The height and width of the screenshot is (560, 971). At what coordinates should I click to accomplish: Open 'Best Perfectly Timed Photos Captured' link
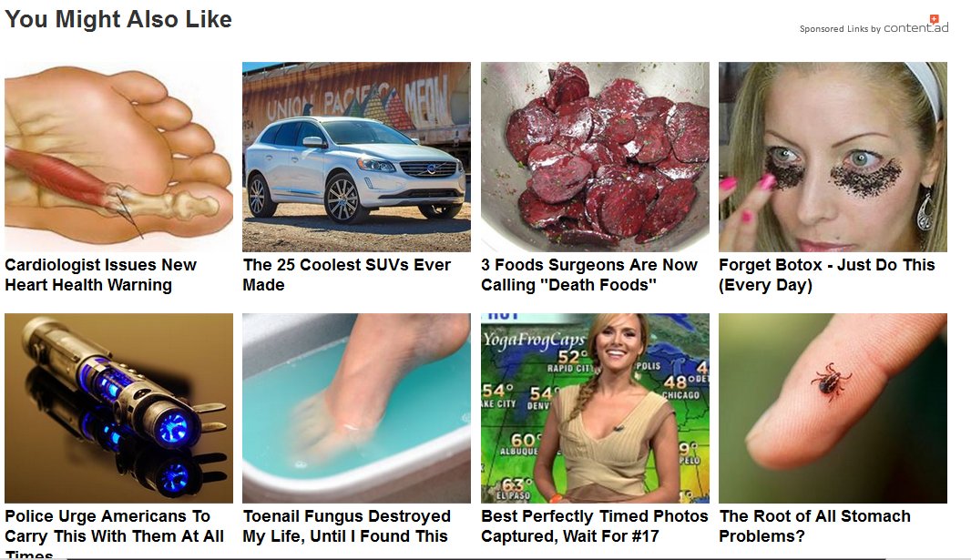(x=595, y=526)
